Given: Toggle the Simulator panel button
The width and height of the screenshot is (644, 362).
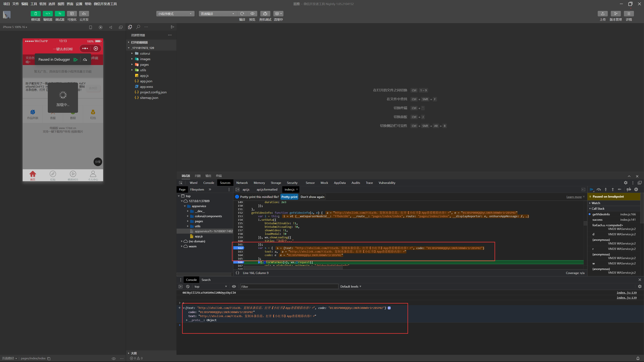Looking at the screenshot, I should (36, 13).
